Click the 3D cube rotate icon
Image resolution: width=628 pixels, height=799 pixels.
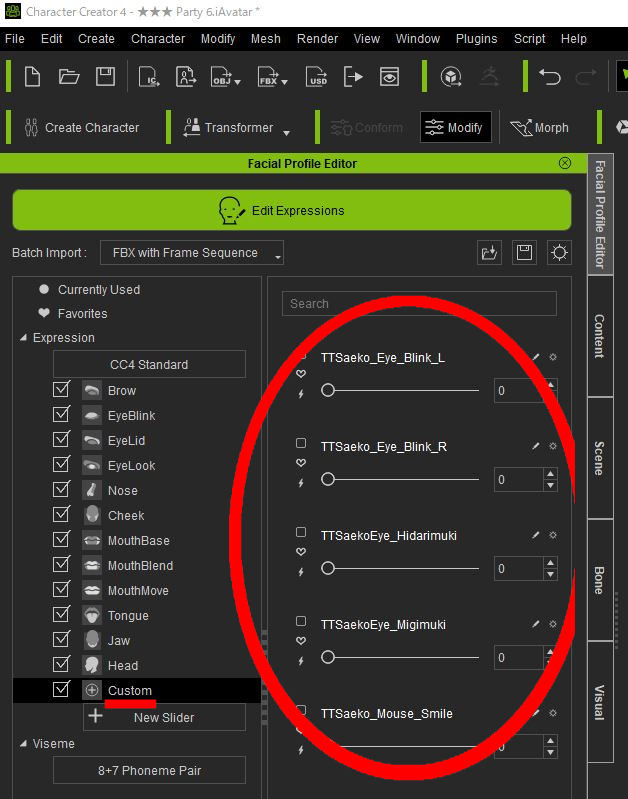(451, 77)
